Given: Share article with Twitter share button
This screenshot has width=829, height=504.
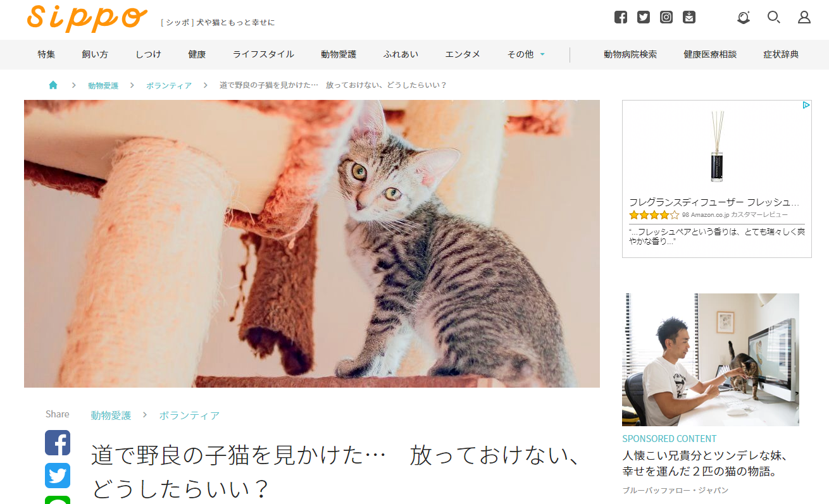Looking at the screenshot, I should (58, 476).
